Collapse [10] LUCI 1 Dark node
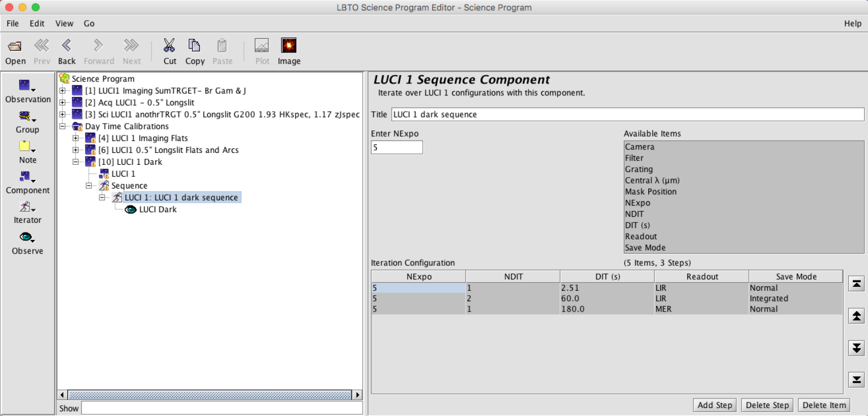 tap(76, 162)
